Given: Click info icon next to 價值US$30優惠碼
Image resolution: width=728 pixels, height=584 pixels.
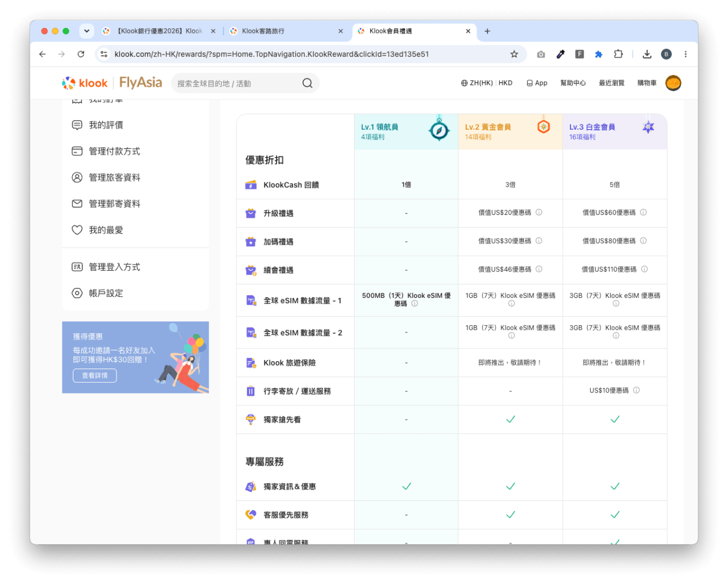Looking at the screenshot, I should (x=539, y=241).
